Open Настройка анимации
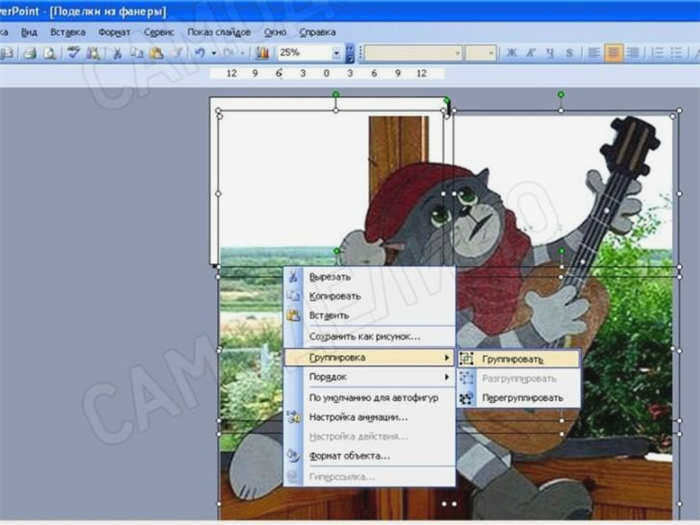This screenshot has height=525, width=700. 370,417
